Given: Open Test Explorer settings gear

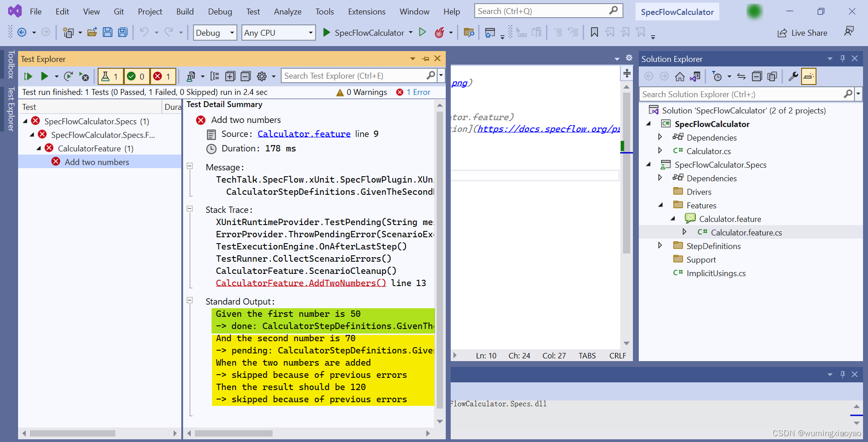Looking at the screenshot, I should 262,76.
